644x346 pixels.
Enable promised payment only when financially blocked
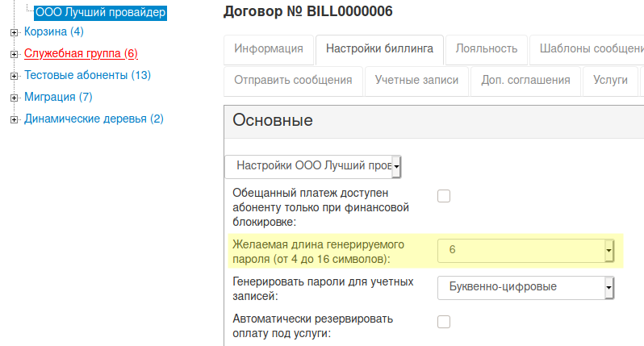point(444,196)
